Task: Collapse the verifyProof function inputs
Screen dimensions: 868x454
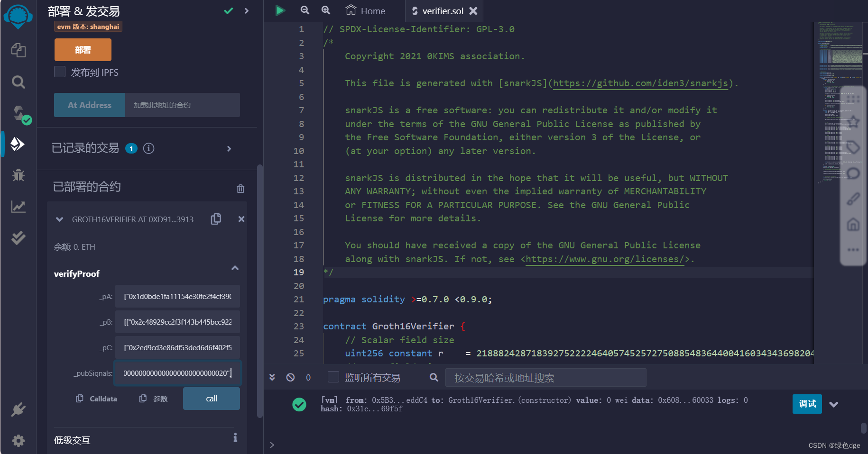Action: point(235,268)
